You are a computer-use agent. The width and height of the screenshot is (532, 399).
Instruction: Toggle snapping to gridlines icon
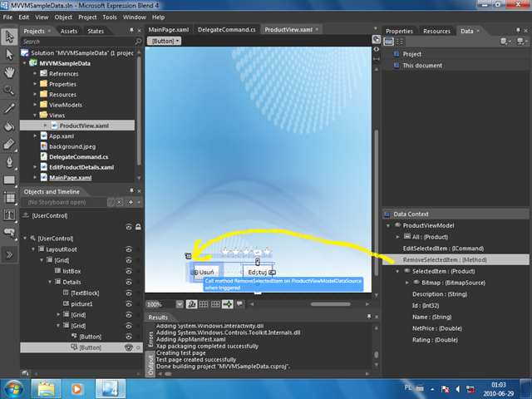click(215, 304)
